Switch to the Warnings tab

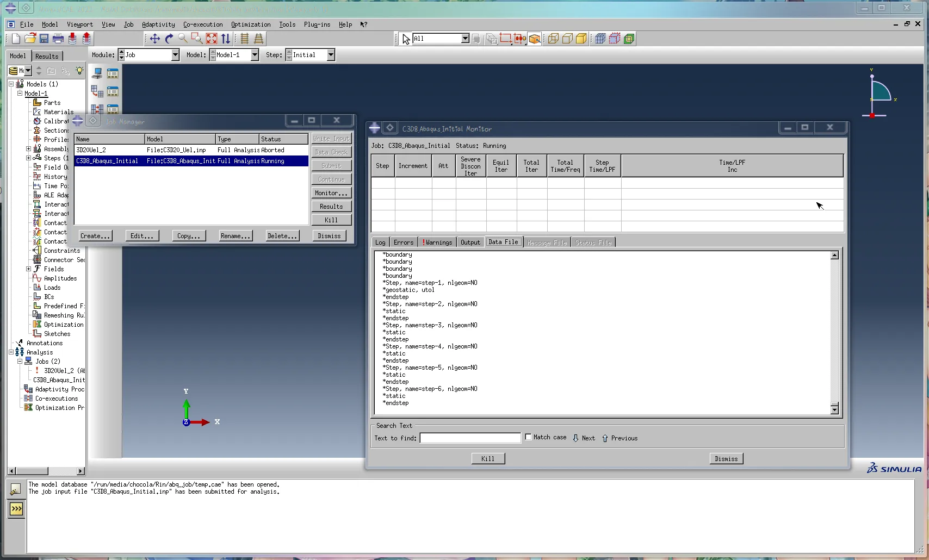pos(437,242)
